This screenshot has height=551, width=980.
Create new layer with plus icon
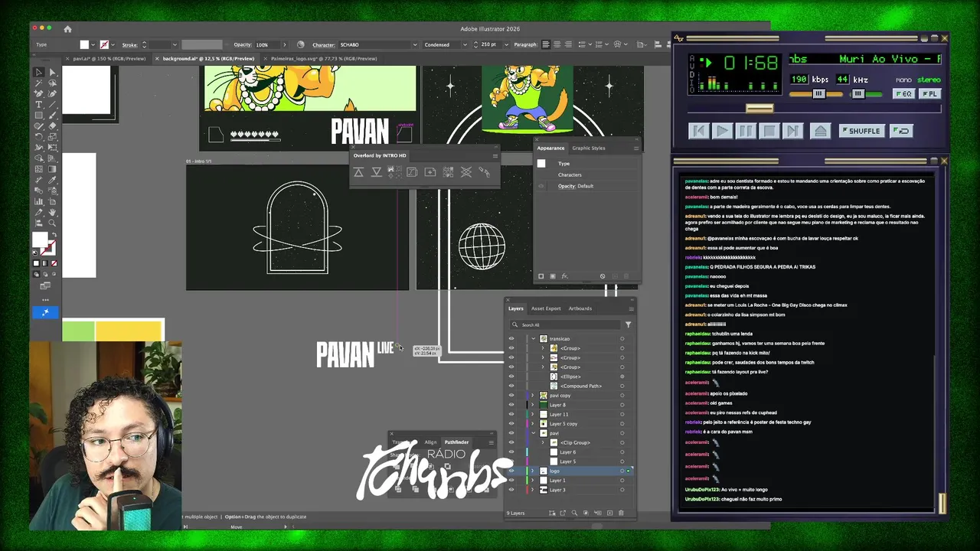click(610, 513)
